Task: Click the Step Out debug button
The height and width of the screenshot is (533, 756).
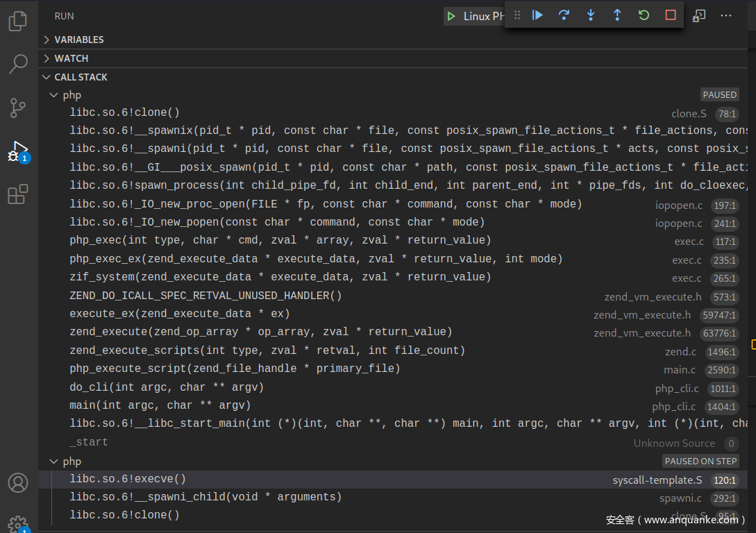Action: click(616, 15)
